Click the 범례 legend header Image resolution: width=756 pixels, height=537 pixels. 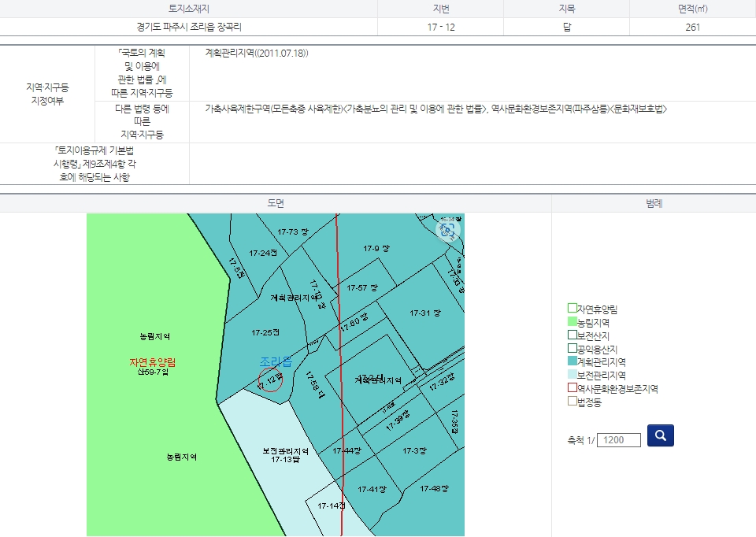pyautogui.click(x=654, y=203)
